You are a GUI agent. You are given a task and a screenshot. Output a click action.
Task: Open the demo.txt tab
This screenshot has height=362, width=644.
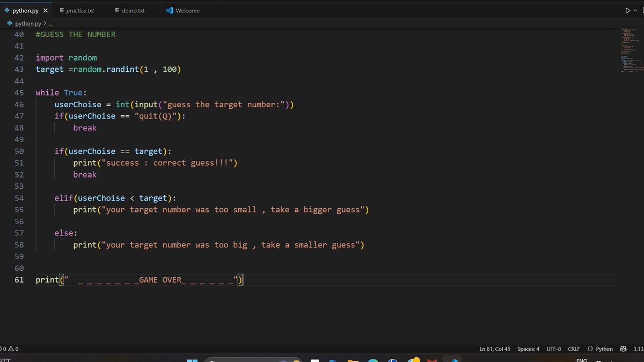(133, 11)
